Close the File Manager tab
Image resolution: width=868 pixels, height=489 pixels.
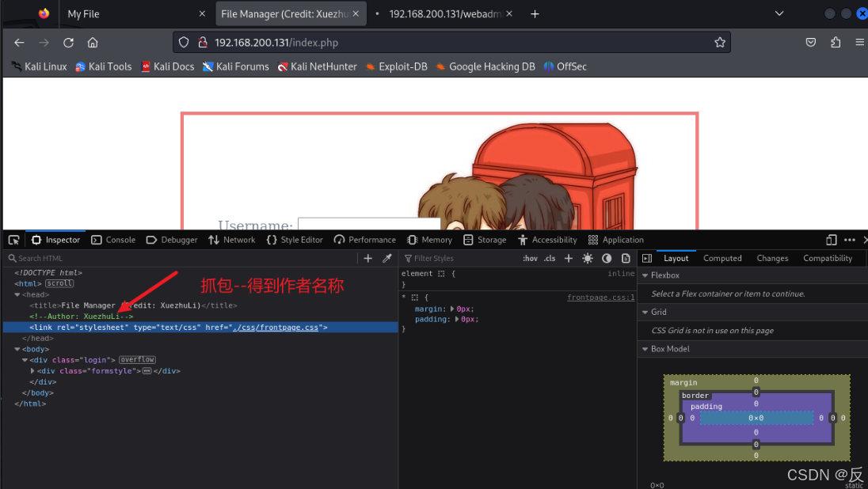(356, 13)
